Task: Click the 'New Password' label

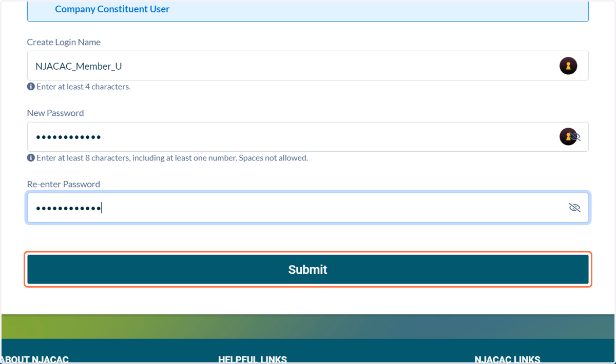Action: point(55,113)
